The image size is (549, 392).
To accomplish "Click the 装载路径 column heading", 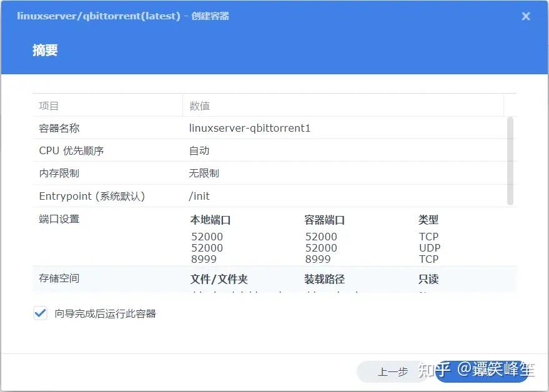I will click(x=325, y=279).
